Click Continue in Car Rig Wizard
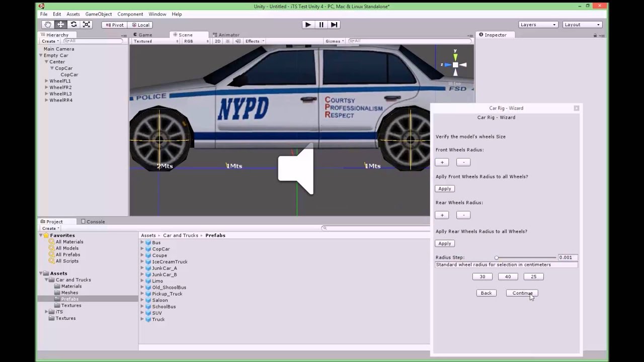Viewport: 644px width, 362px height. [x=522, y=293]
